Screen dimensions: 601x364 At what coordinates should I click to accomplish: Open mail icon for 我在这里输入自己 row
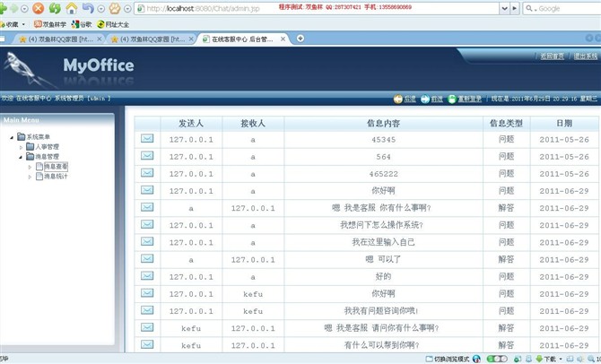pos(147,241)
